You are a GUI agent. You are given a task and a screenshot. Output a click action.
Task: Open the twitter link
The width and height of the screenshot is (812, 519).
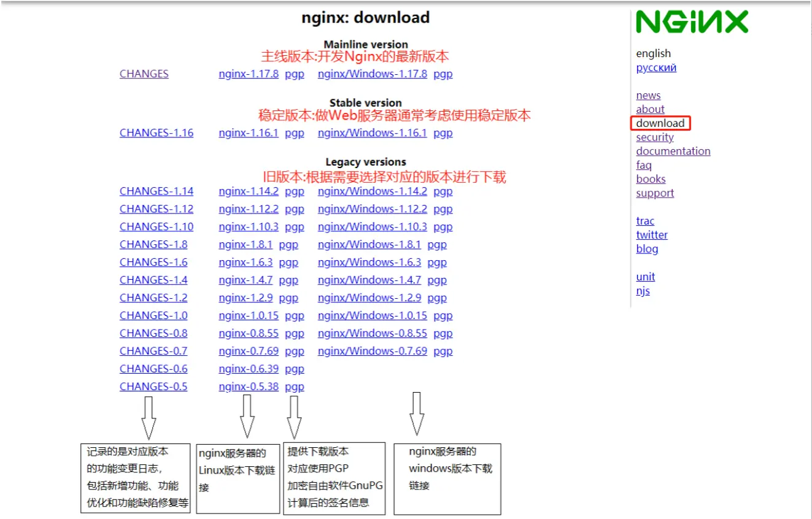(652, 235)
